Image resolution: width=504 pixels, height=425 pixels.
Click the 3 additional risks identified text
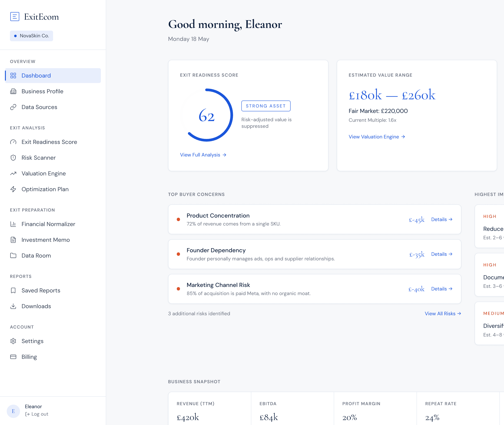pyautogui.click(x=199, y=314)
